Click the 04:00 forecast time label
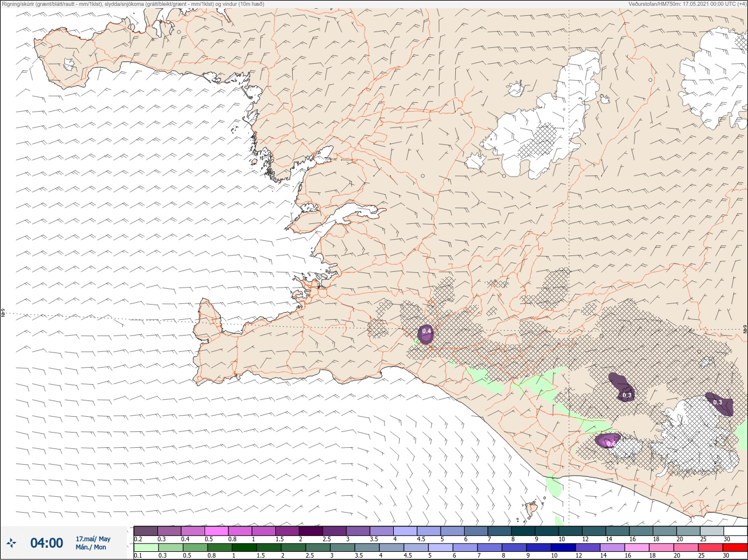Image resolution: width=748 pixels, height=560 pixels. [x=47, y=543]
